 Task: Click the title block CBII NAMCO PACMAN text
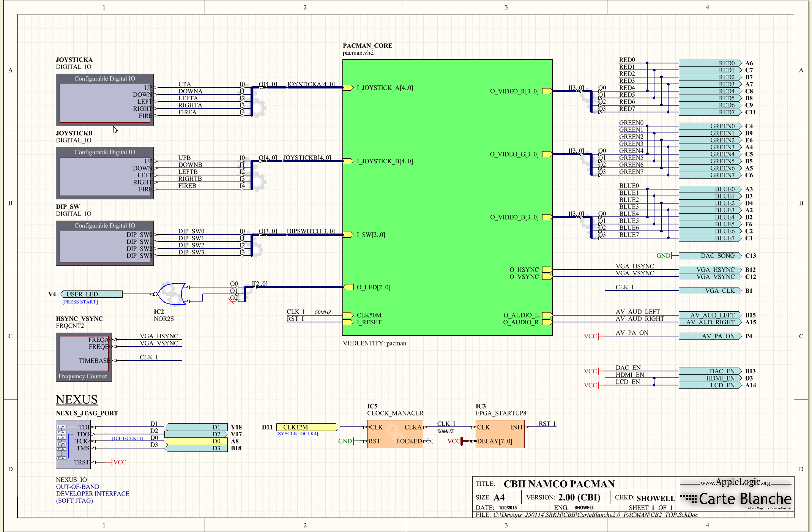pos(559,484)
